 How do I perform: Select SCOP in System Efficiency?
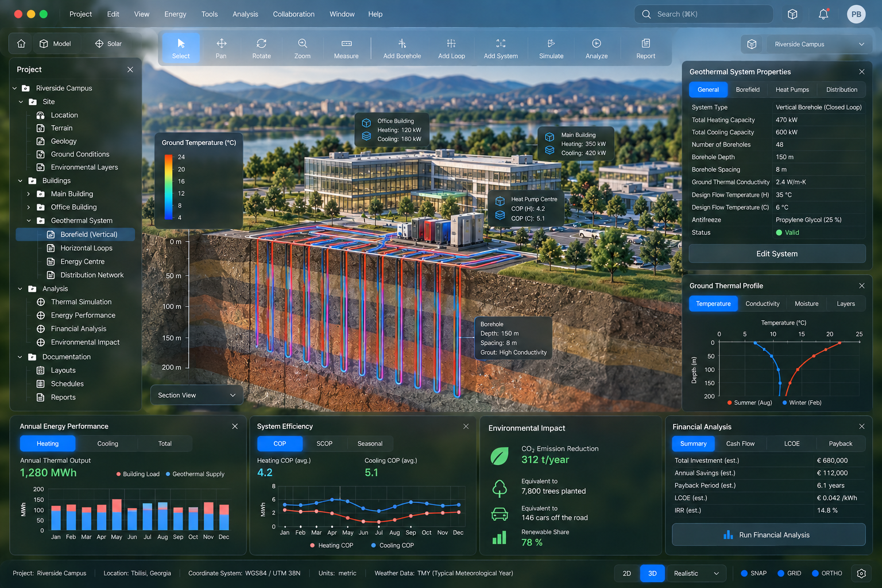click(x=324, y=443)
